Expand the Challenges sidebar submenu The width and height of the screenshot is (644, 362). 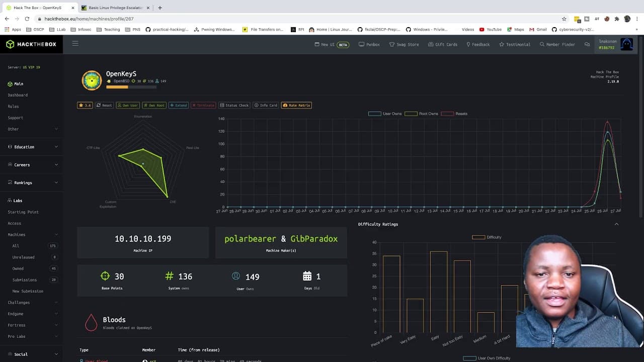coord(33,302)
